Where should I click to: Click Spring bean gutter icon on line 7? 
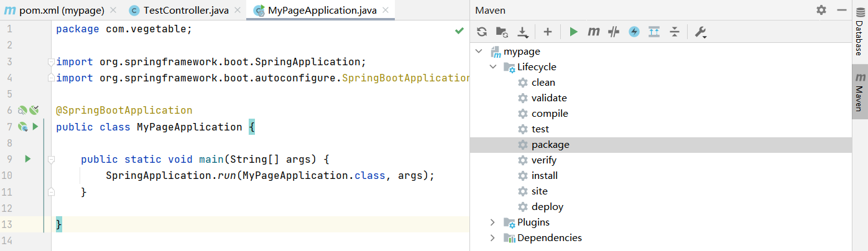click(23, 127)
